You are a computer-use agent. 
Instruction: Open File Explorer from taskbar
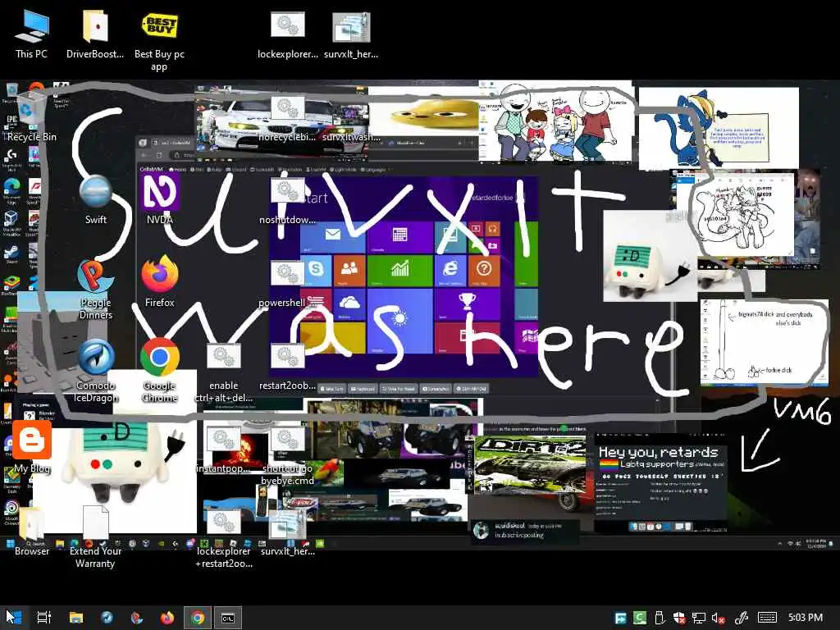pos(76,618)
